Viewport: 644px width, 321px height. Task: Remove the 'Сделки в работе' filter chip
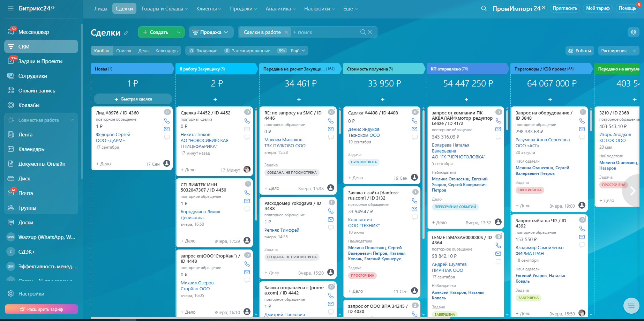286,32
